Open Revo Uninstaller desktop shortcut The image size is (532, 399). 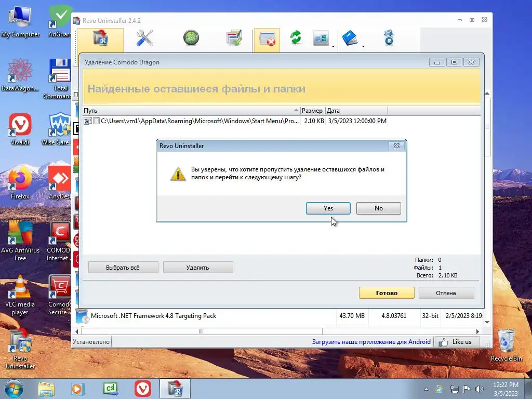coord(20,349)
